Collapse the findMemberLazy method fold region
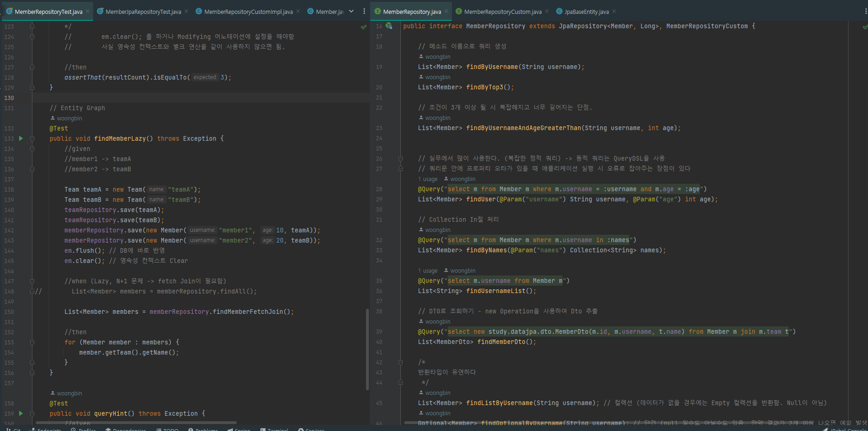 (x=32, y=138)
